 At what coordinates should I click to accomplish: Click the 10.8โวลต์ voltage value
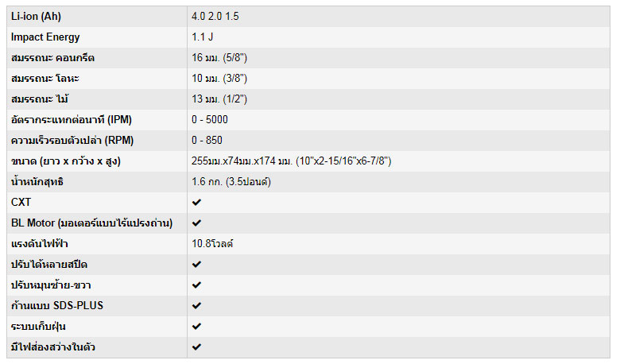click(212, 243)
